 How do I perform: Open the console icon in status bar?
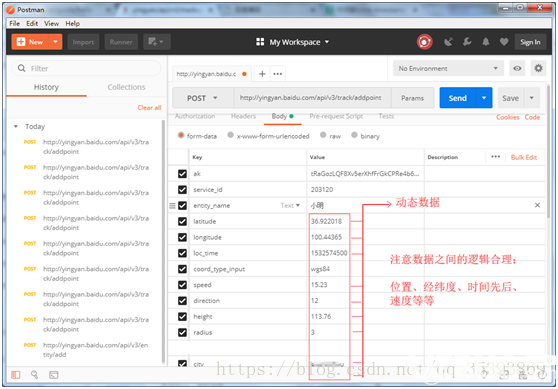[x=53, y=375]
